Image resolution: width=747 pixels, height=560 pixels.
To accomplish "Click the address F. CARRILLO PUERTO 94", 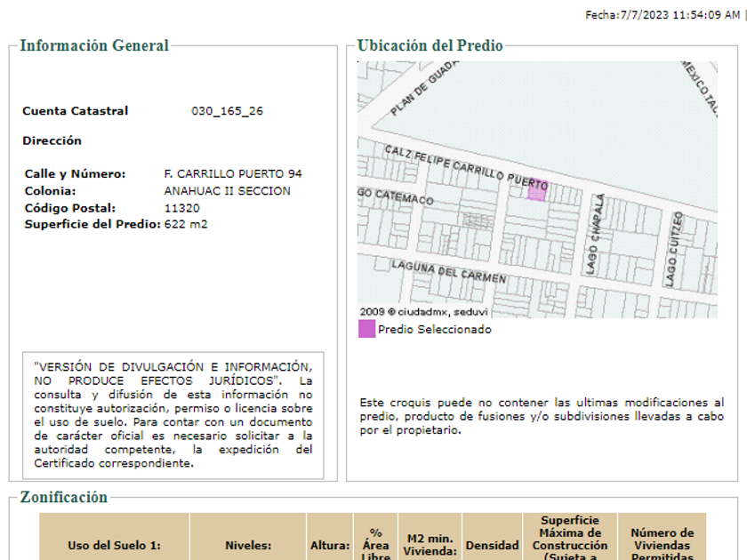I will tap(233, 173).
